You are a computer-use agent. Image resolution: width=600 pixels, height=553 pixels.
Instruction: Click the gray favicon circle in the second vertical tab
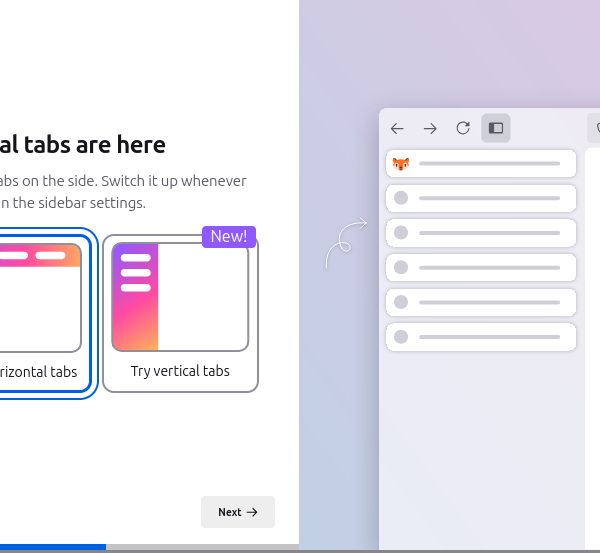[401, 198]
